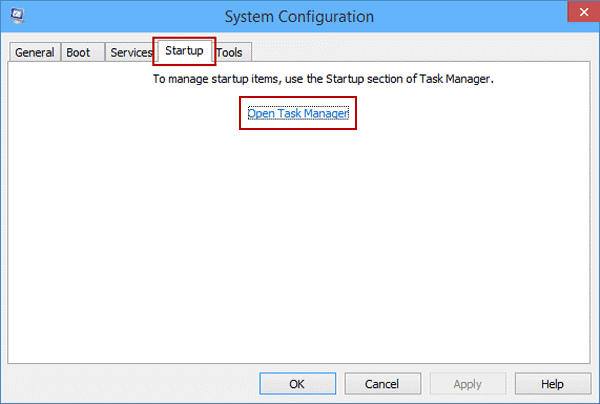Viewport: 600px width, 404px height.
Task: Go to the Tools tab
Action: (232, 52)
